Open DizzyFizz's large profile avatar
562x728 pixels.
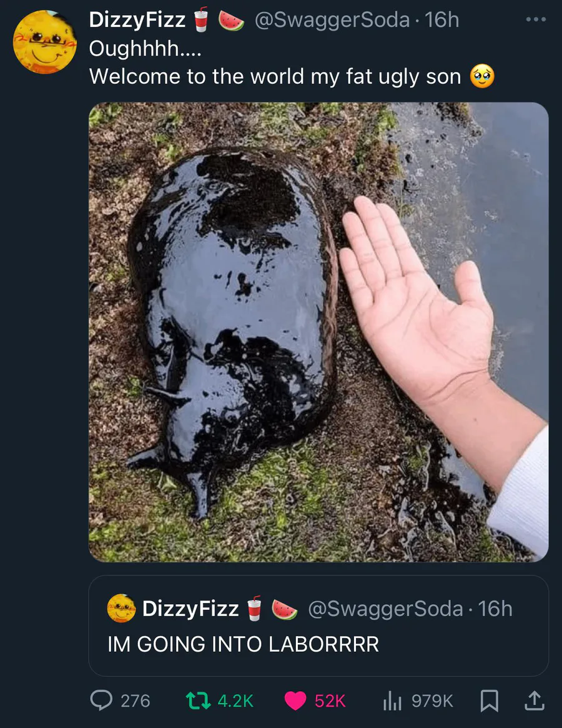[x=44, y=41]
